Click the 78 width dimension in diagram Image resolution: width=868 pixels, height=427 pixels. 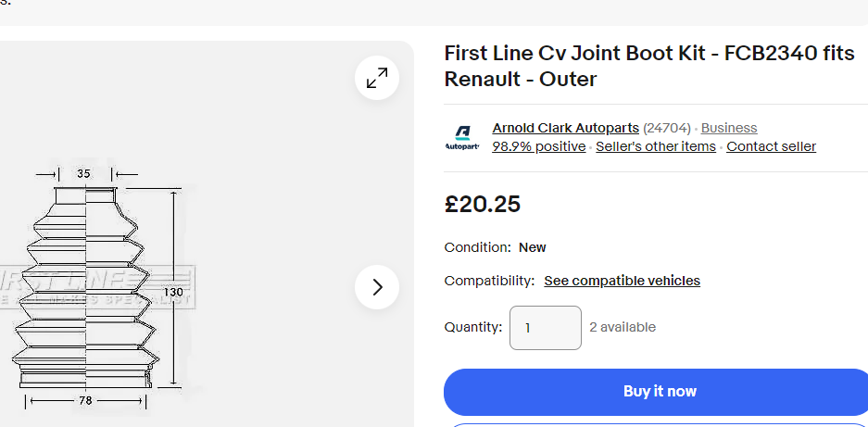(84, 400)
